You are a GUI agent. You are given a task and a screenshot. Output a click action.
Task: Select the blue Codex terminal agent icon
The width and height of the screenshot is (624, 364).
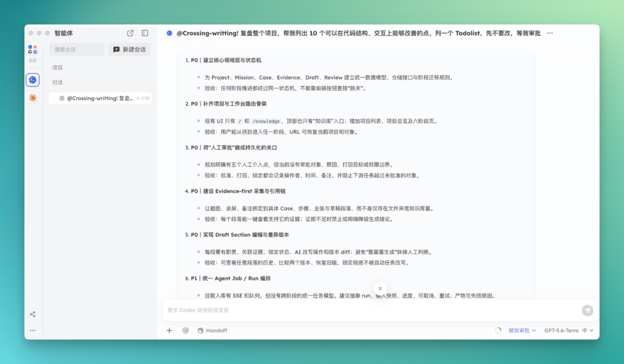tap(32, 80)
